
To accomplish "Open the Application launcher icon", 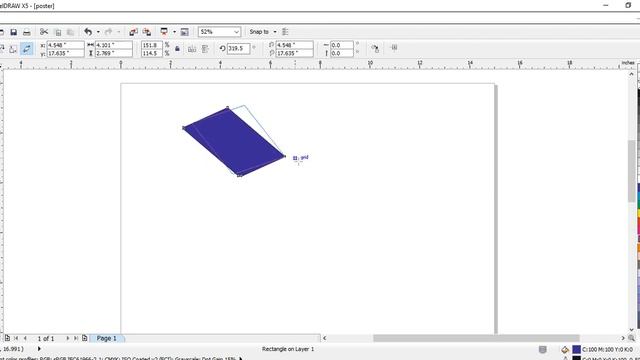I will click(x=164, y=32).
